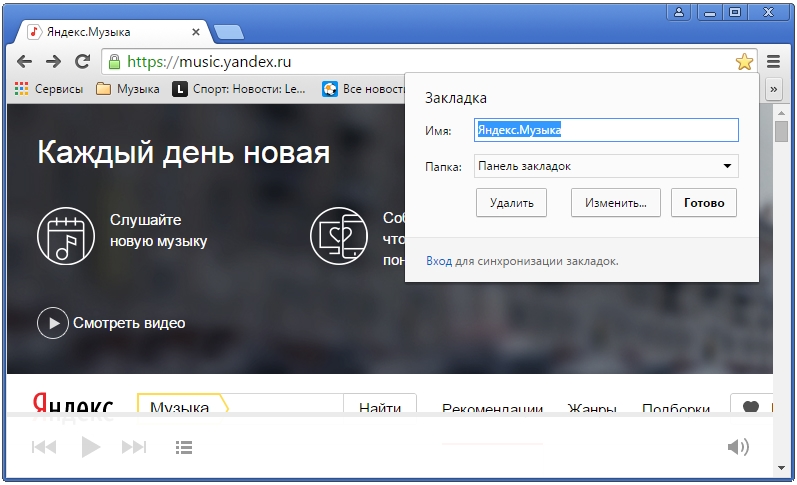Close the Яндекс.Музыка tab
Viewport: 797px width, 485px height.
click(x=196, y=32)
